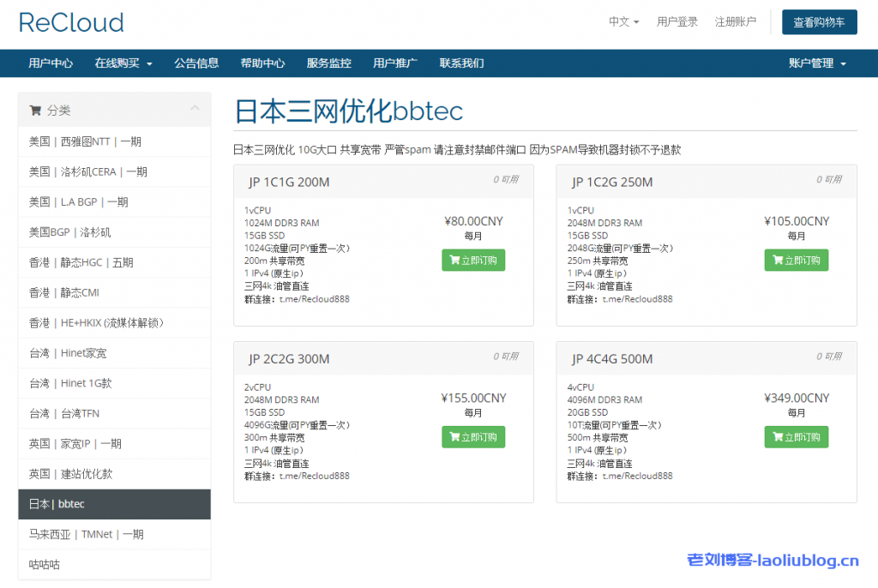
Task: Open the 中文 language dropdown
Action: coord(622,21)
